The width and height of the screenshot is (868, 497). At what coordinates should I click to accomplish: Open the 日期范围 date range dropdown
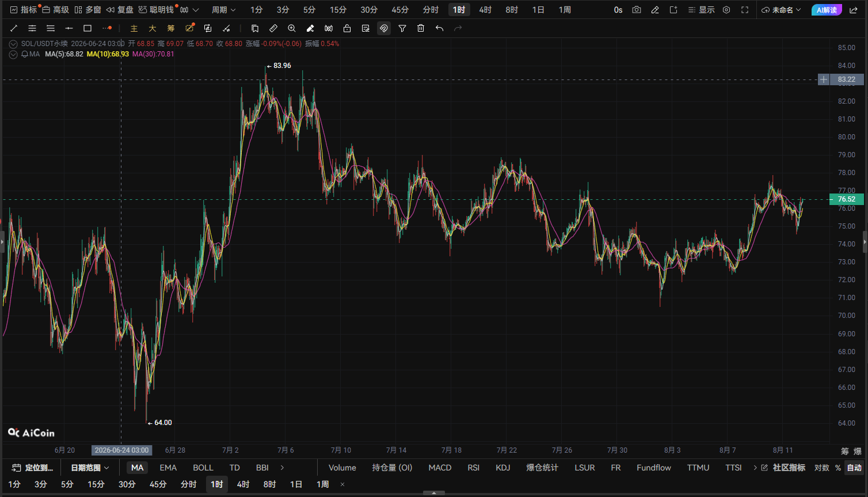click(x=90, y=468)
